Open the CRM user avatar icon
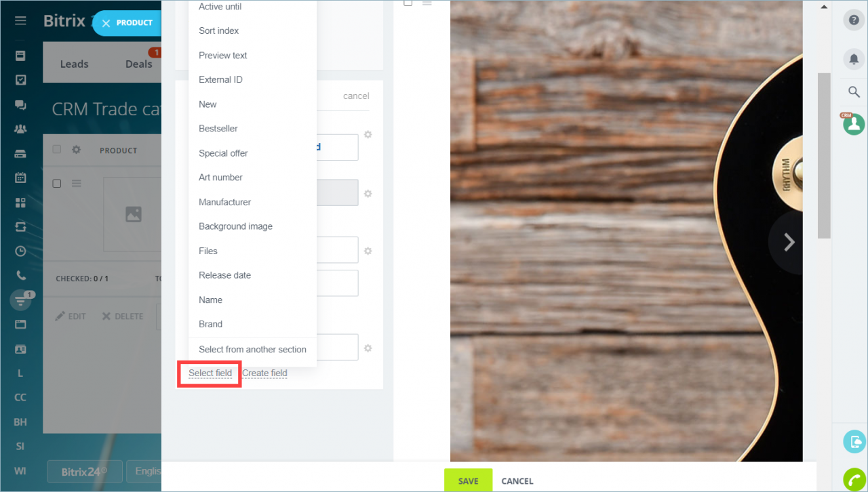Image resolution: width=868 pixels, height=492 pixels. tap(854, 124)
